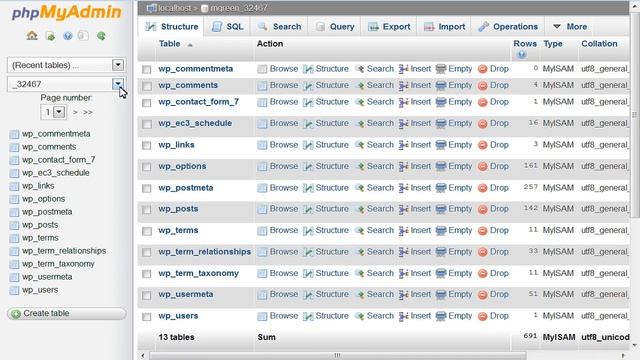Check the wp_links row checkbox
The width and height of the screenshot is (640, 360).
(147, 146)
